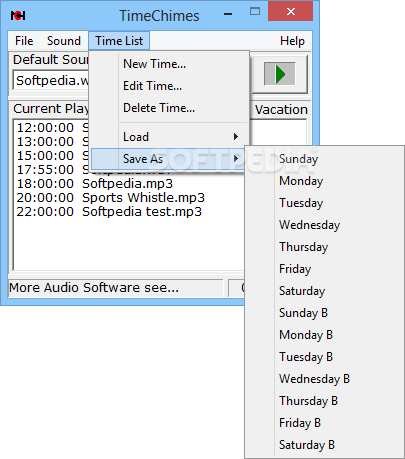The width and height of the screenshot is (405, 459).
Task: Select 20:00:00 Sports Whistle.mp3 entry
Action: (x=110, y=197)
